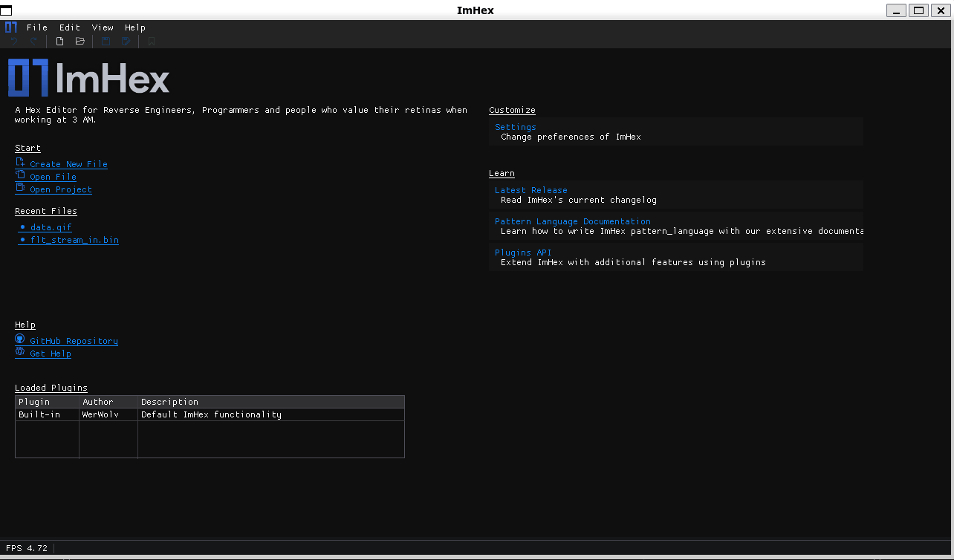Open the File menu
954x560 pixels.
[x=37, y=27]
